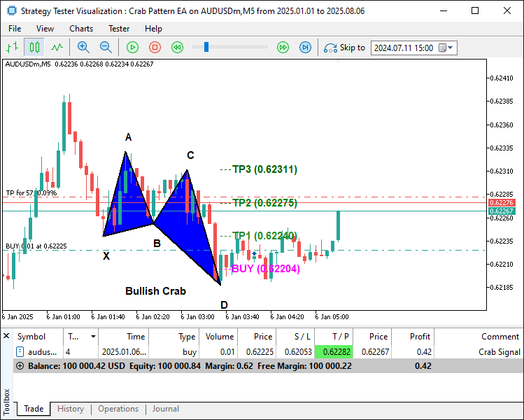524x420 pixels.
Task: Open the File menu
Action: (x=15, y=29)
